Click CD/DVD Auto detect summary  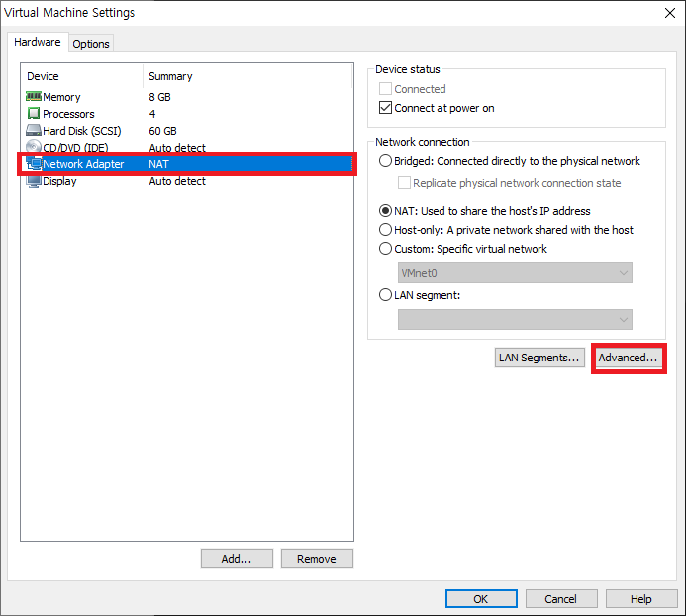(x=177, y=148)
